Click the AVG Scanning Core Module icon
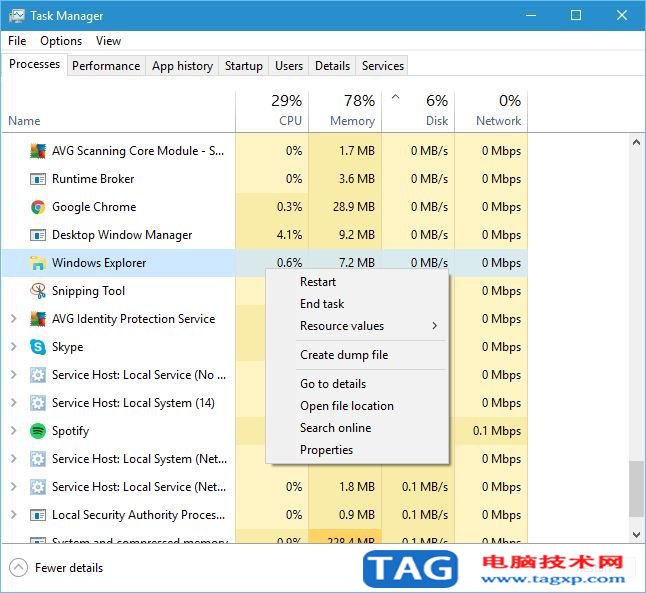 38,151
